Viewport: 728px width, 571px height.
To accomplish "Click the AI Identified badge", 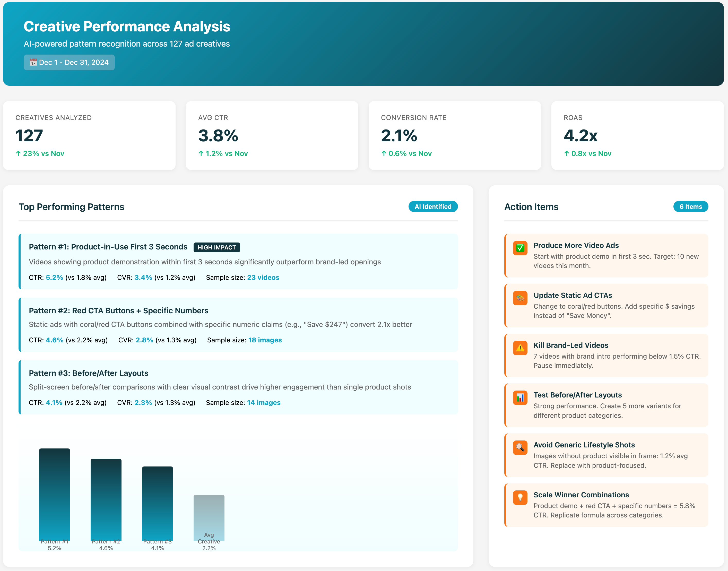I will click(x=433, y=207).
